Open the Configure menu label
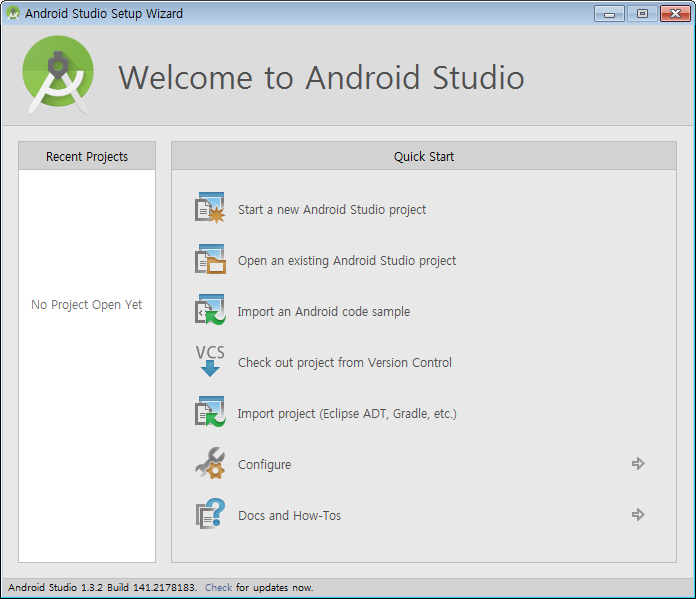Image resolution: width=696 pixels, height=599 pixels. [x=265, y=465]
